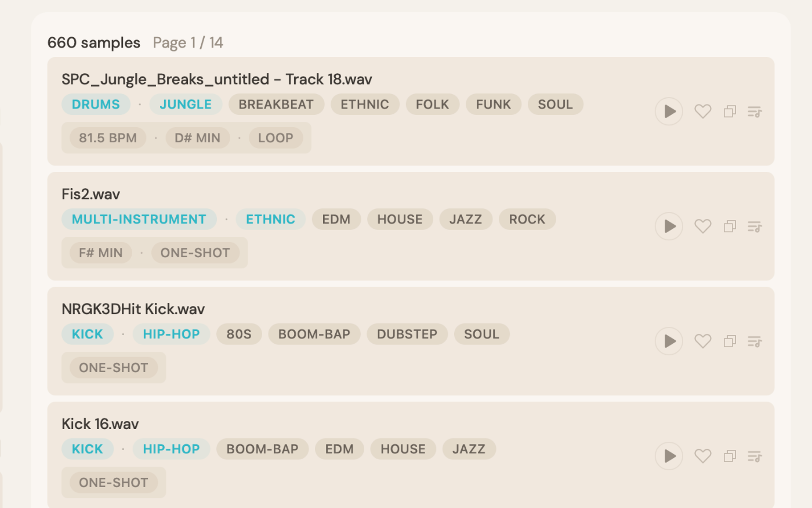Play the SPC_Jungle_Breaks Track 18 sample
This screenshot has height=508, width=812.
tap(669, 111)
